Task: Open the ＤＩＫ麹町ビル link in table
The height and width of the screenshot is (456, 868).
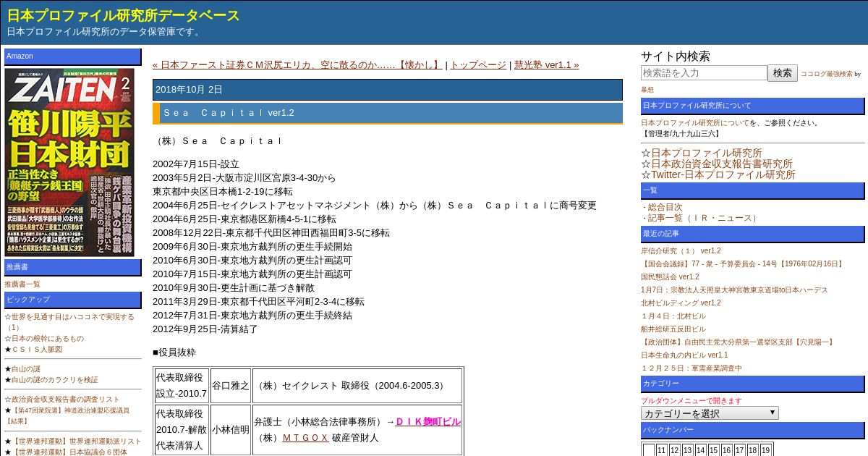Action: click(x=428, y=421)
